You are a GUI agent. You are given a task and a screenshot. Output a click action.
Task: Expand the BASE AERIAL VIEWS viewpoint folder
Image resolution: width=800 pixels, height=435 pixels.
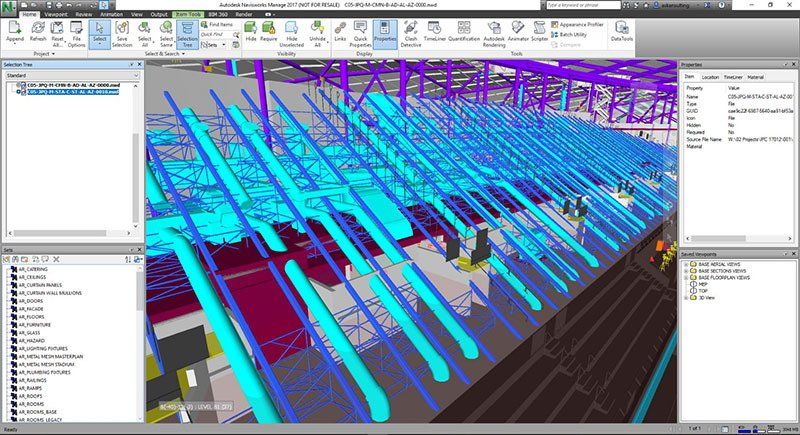tap(687, 266)
